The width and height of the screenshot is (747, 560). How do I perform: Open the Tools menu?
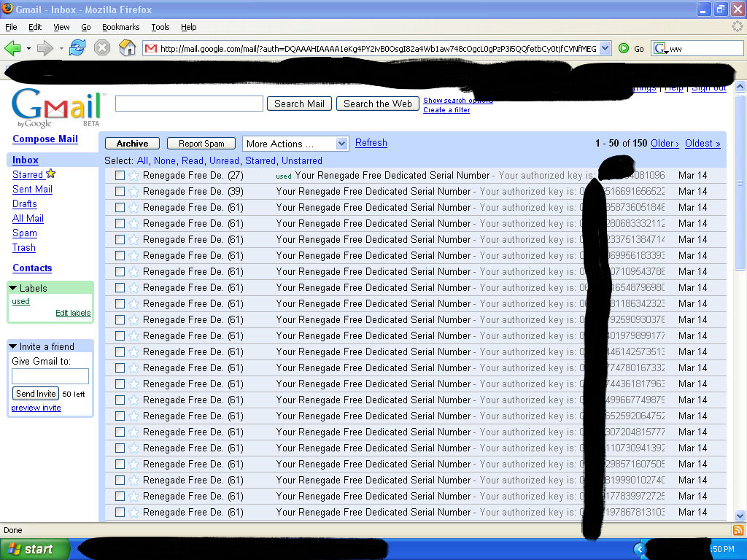click(160, 27)
